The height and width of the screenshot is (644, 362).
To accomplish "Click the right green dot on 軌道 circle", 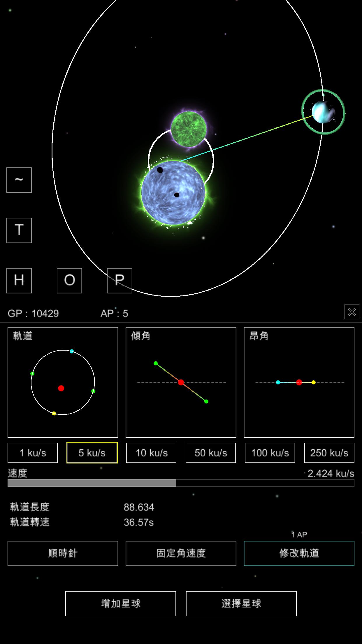I will 93,391.
